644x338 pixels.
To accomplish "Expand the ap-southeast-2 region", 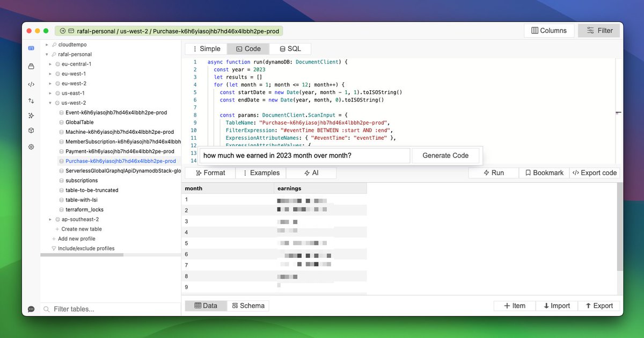I will [50, 219].
